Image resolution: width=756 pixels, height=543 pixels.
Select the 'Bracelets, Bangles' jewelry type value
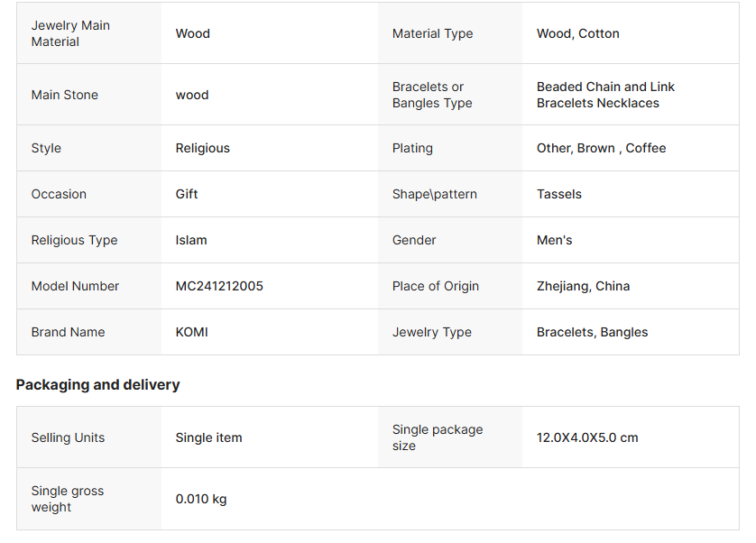point(592,332)
